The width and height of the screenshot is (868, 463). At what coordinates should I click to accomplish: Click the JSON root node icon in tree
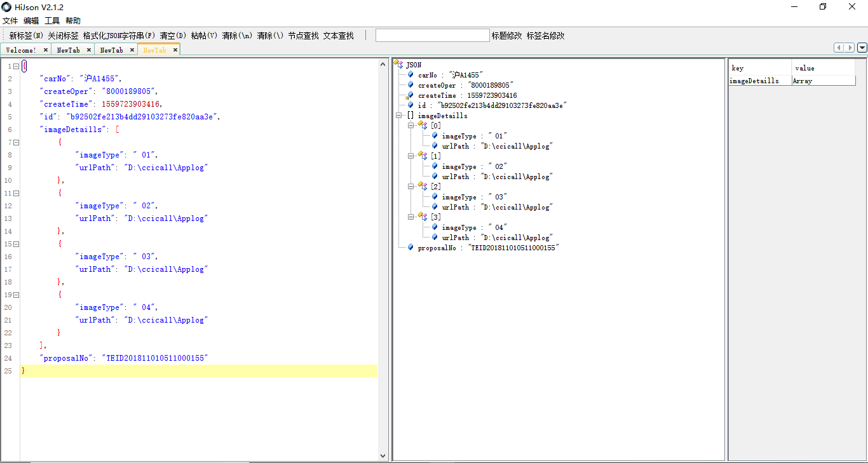398,64
